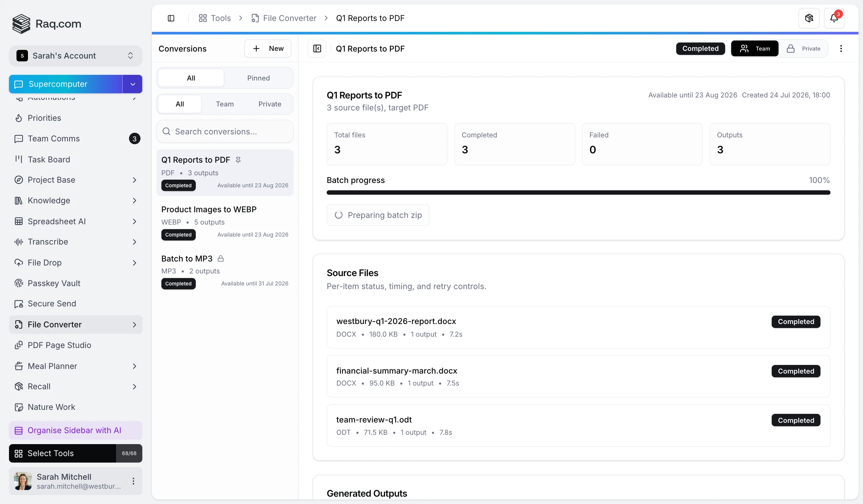Click the Transcribe waveform icon
The height and width of the screenshot is (504, 863).
[x=19, y=242]
